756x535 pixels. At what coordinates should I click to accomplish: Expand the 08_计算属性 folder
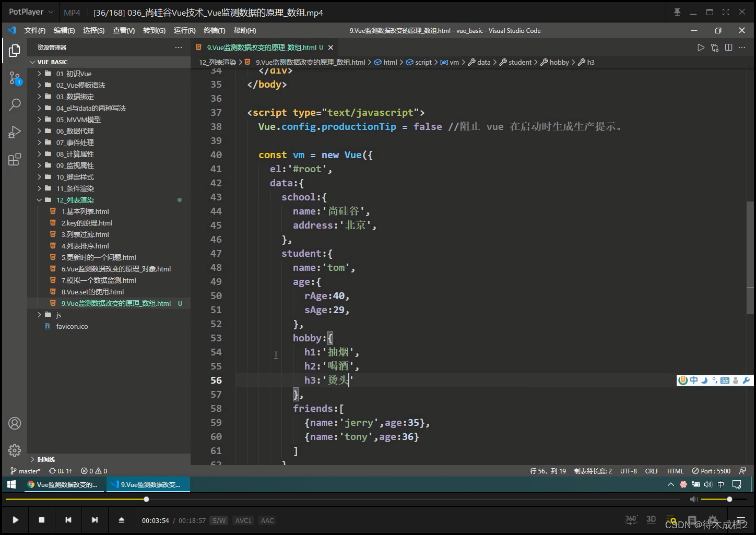tap(39, 154)
